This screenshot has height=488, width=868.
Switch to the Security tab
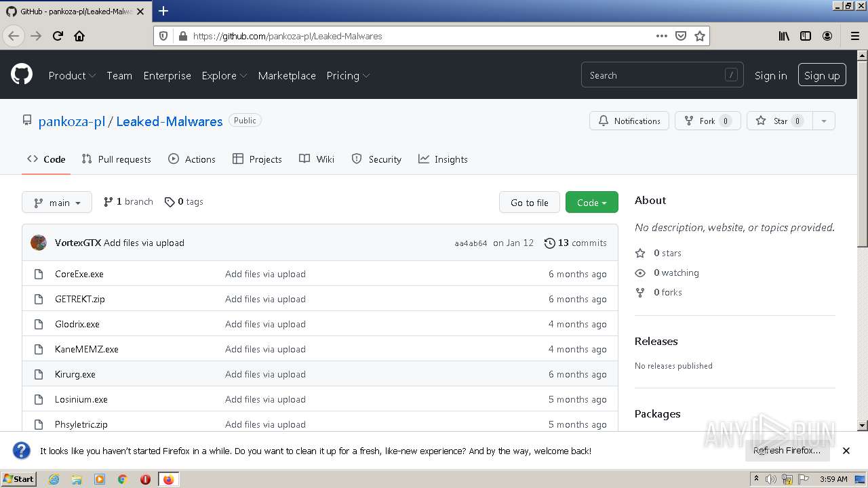pos(376,159)
